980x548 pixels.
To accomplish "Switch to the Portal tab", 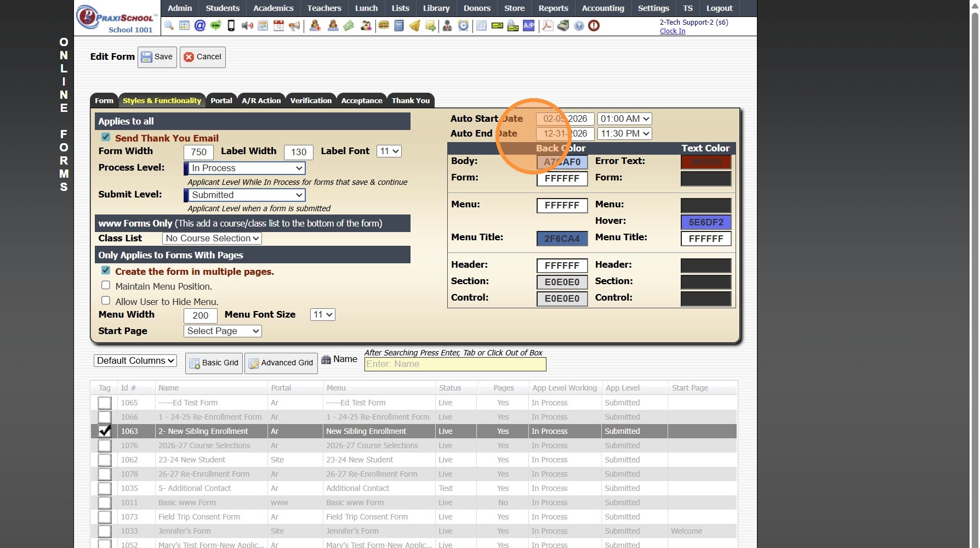I will click(x=221, y=100).
